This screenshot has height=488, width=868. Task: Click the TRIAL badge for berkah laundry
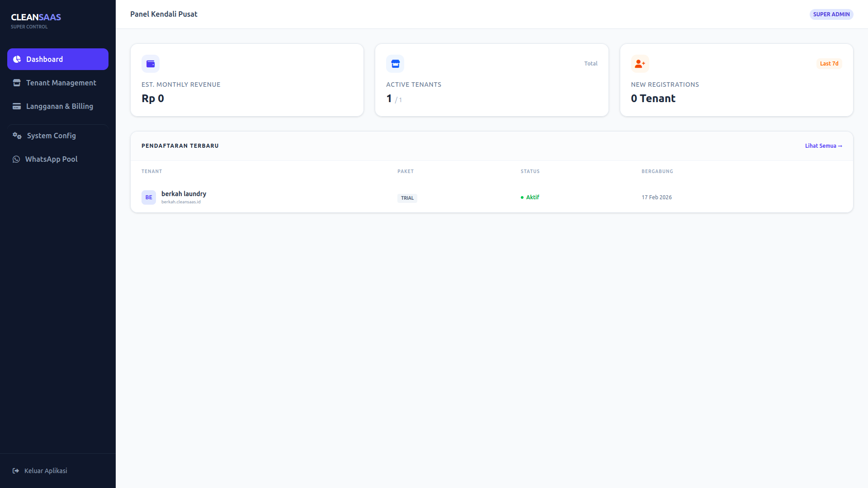[407, 198]
